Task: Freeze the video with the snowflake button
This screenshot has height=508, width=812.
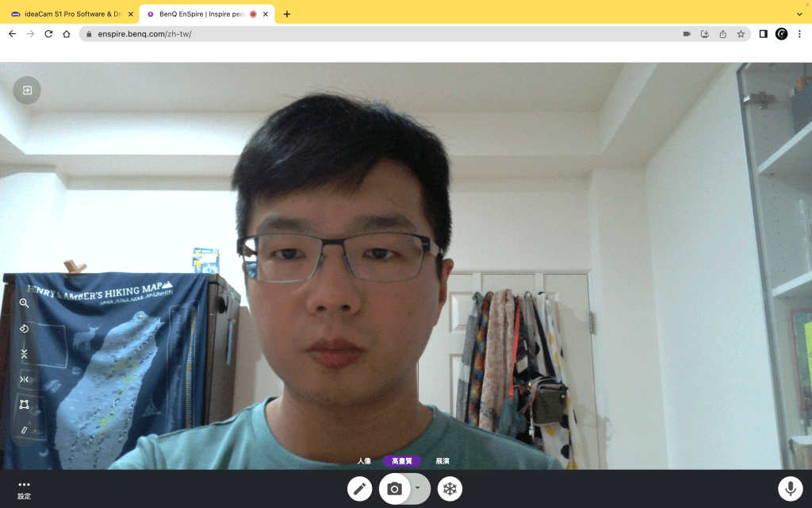Action: pos(450,489)
